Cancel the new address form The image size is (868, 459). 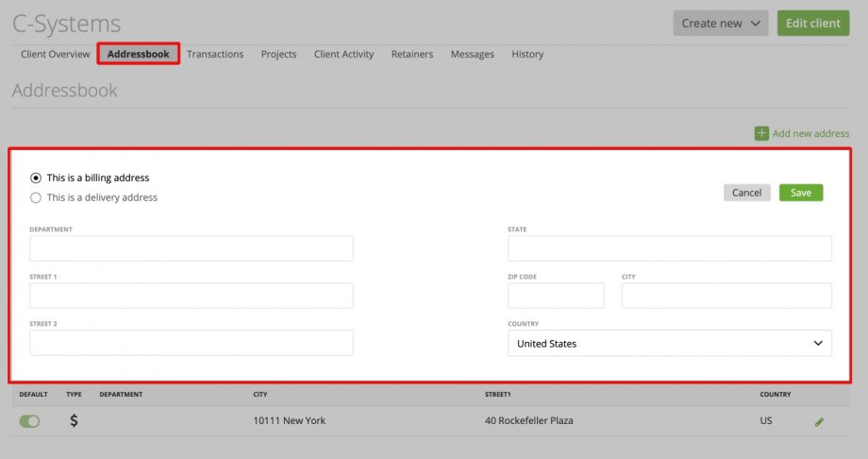click(747, 193)
